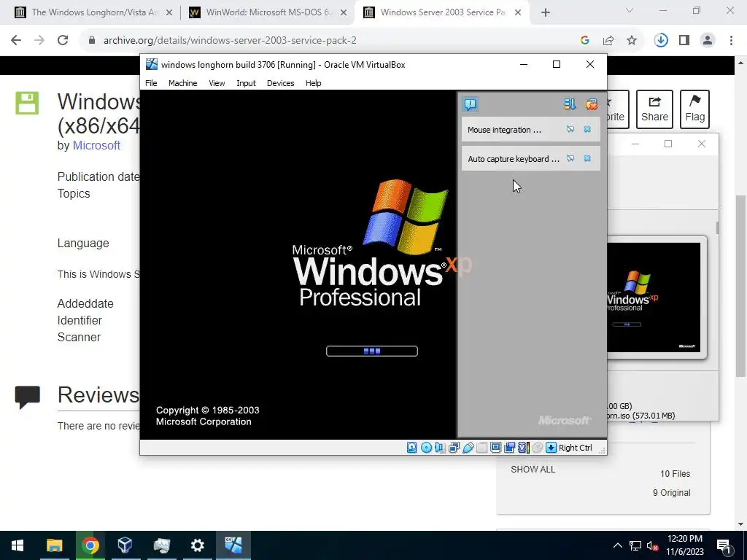Open the Devices menu

281,83
